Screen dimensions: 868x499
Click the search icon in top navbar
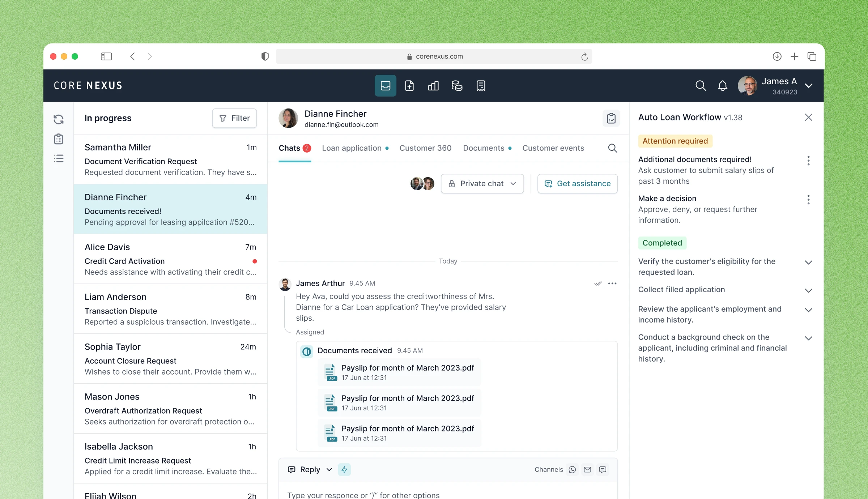point(701,86)
